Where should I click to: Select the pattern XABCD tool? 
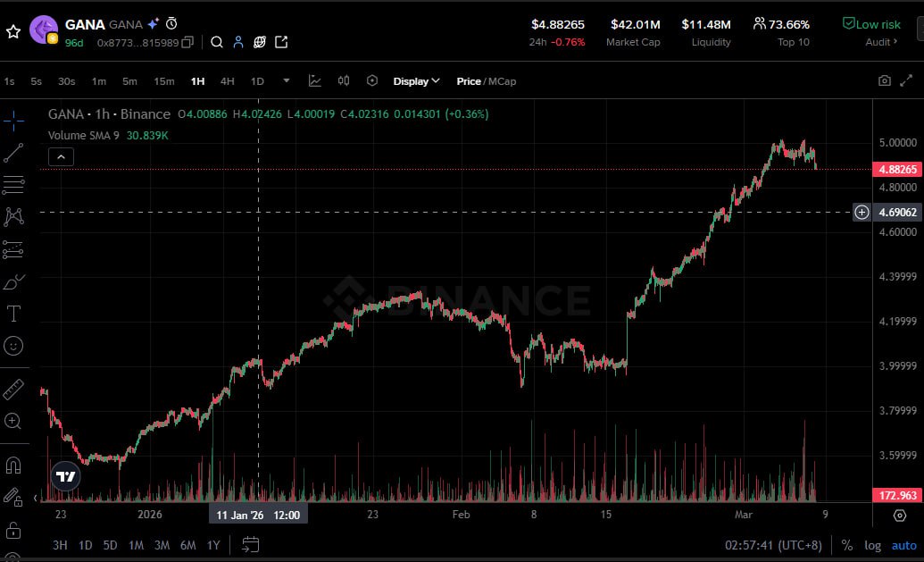click(13, 217)
